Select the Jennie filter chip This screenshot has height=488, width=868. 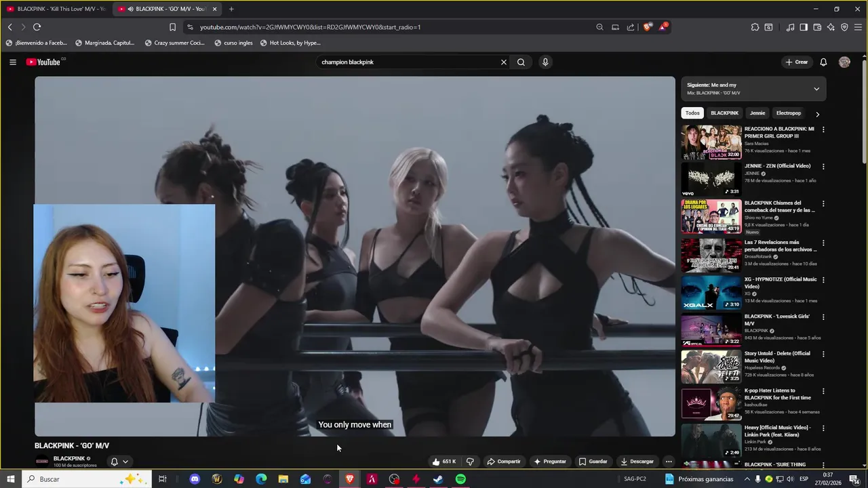757,113
